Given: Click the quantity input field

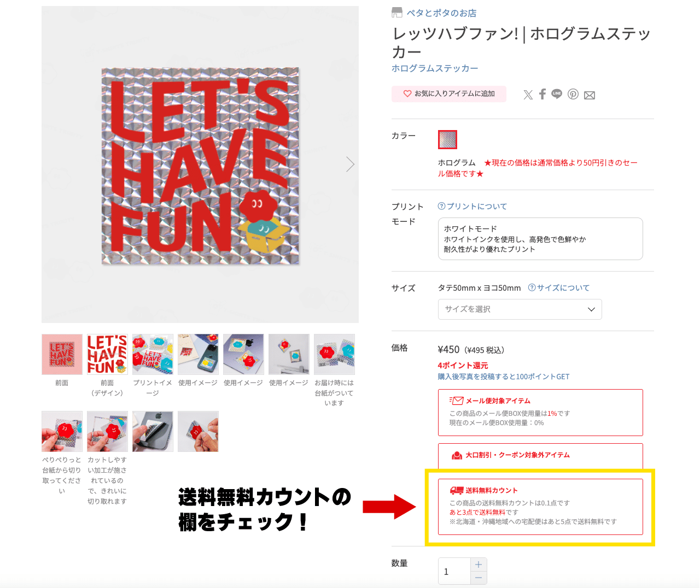Looking at the screenshot, I should (x=454, y=572).
